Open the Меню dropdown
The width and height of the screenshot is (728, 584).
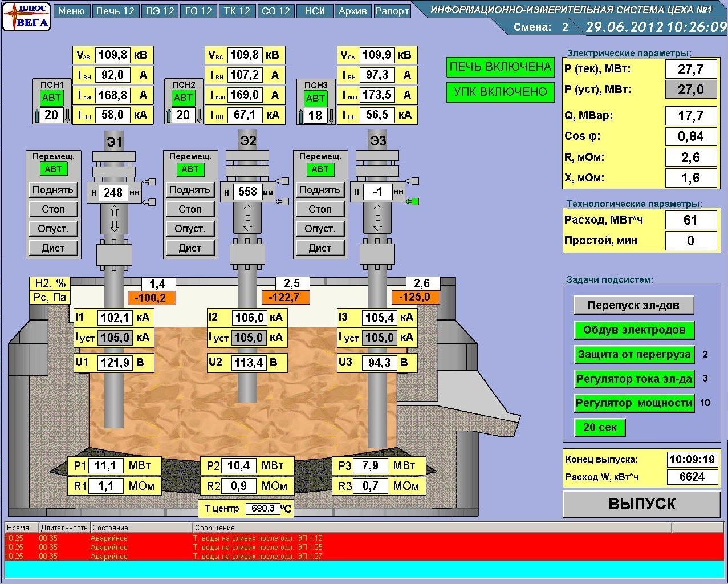pos(71,11)
